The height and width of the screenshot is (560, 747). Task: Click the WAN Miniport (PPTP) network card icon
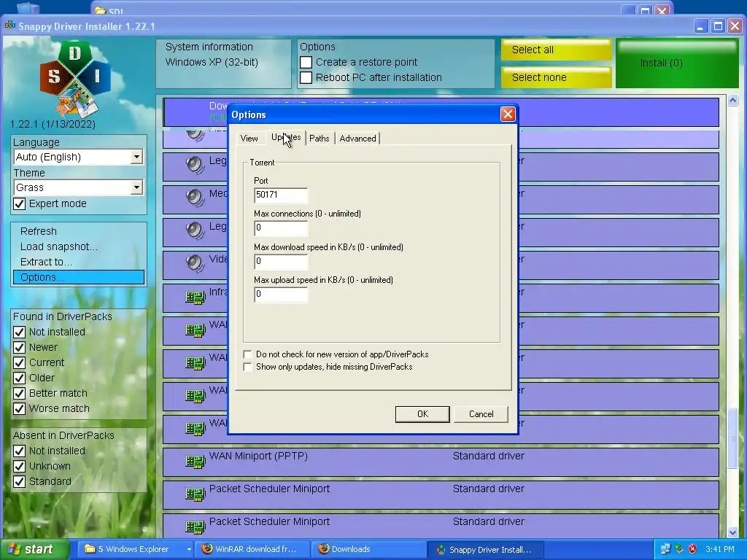(x=195, y=461)
